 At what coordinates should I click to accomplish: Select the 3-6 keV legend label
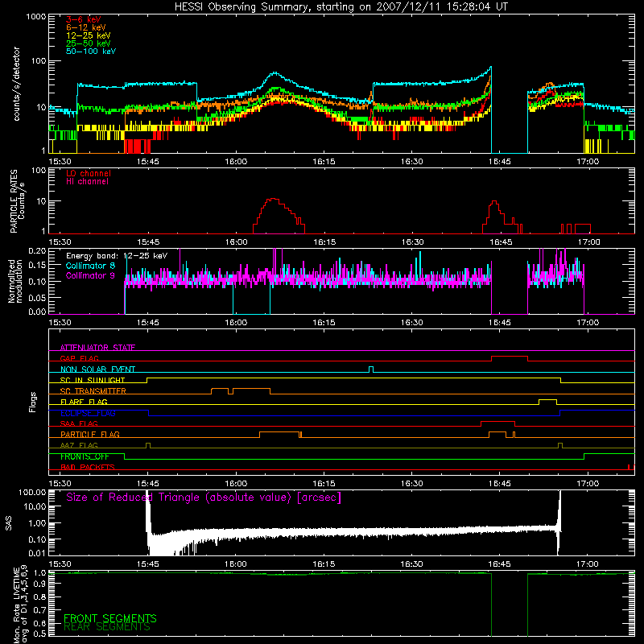click(84, 19)
